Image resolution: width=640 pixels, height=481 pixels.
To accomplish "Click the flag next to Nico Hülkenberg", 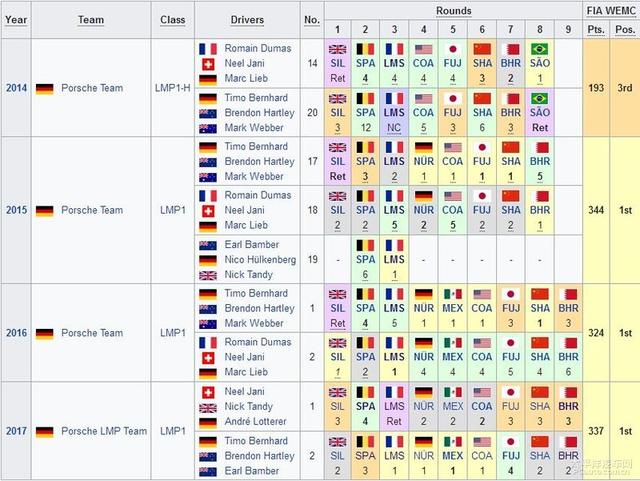I will click(x=208, y=260).
